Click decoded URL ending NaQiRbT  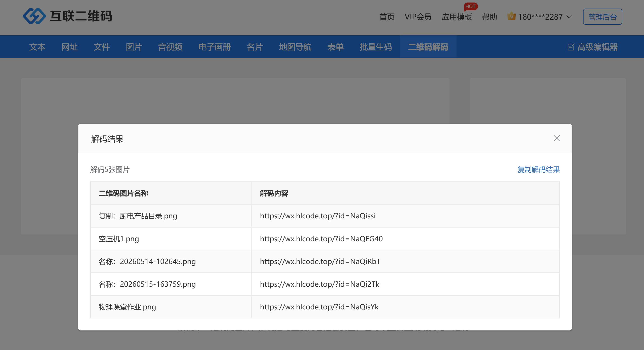pyautogui.click(x=320, y=261)
